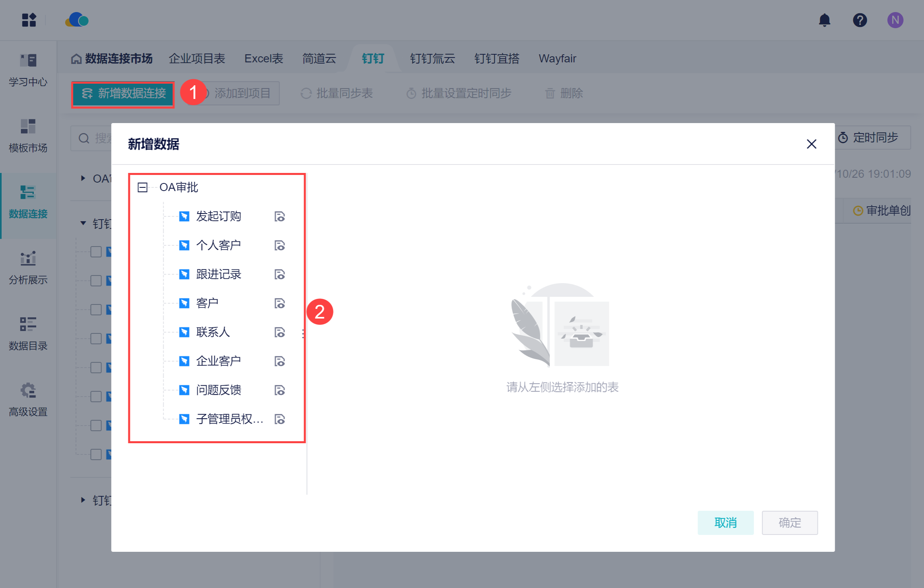924x588 pixels.
Task: Check the second row checkbox in list
Action: (96, 281)
